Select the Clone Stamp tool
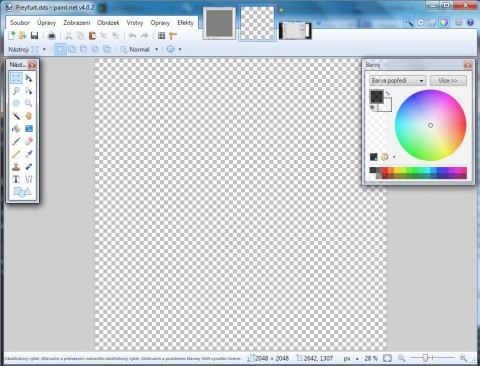The height and width of the screenshot is (366, 480). pyautogui.click(x=16, y=166)
